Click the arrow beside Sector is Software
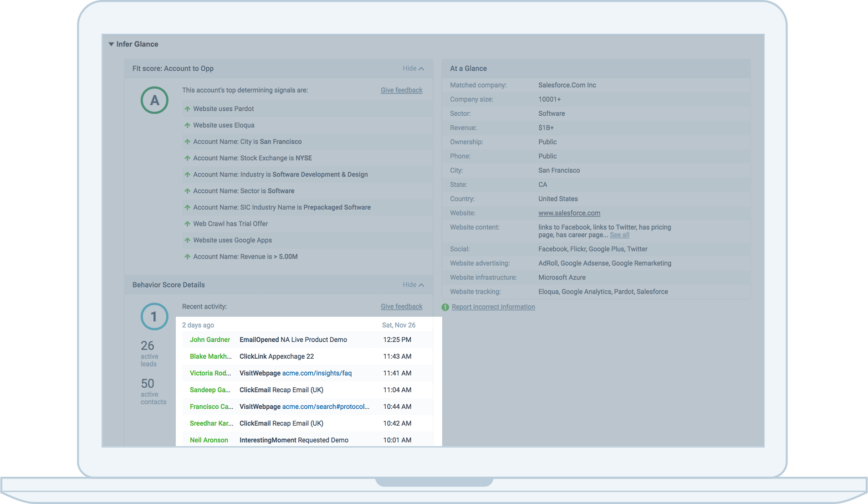This screenshot has height=504, width=868. (187, 191)
